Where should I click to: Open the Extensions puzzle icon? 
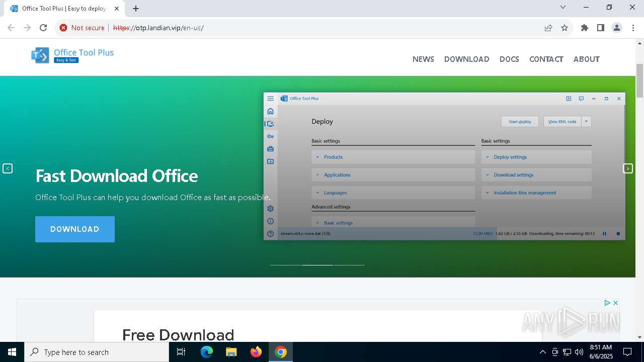pos(585,28)
